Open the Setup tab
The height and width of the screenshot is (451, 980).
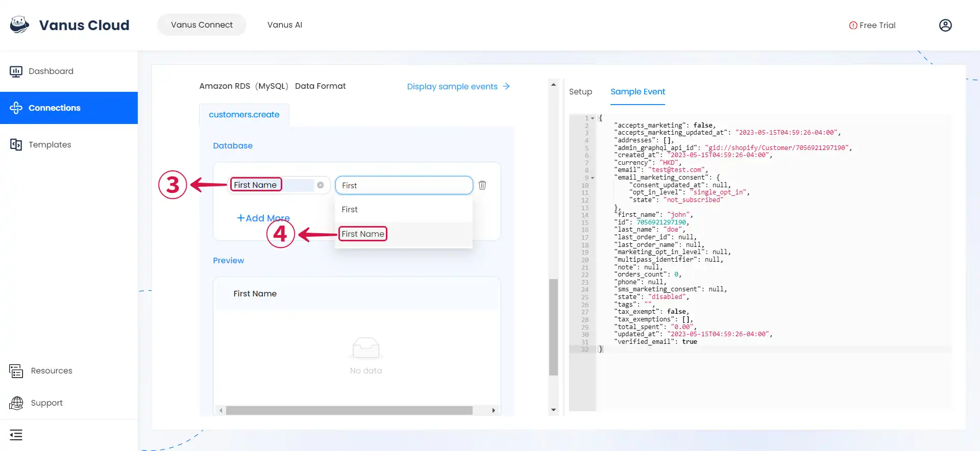(x=580, y=92)
